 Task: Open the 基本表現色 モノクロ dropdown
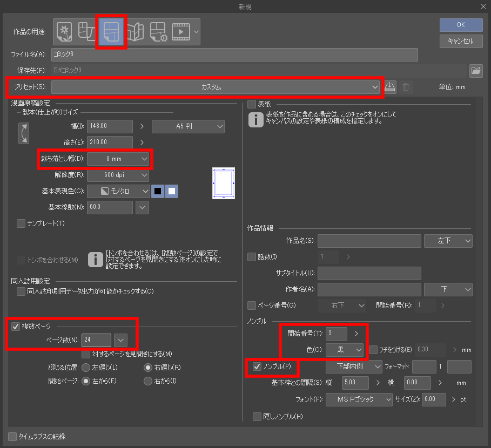118,191
